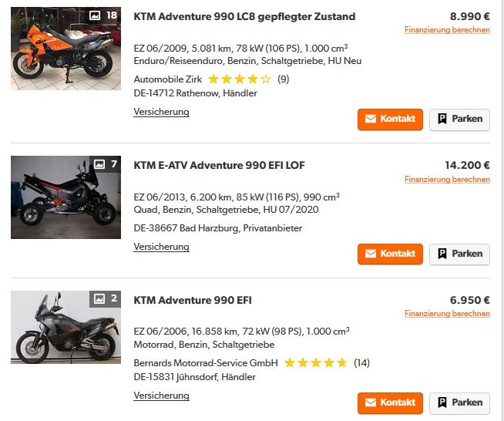504x421 pixels.
Task: Open Finanzierung berechnen for 14.200 € quad
Action: (447, 180)
